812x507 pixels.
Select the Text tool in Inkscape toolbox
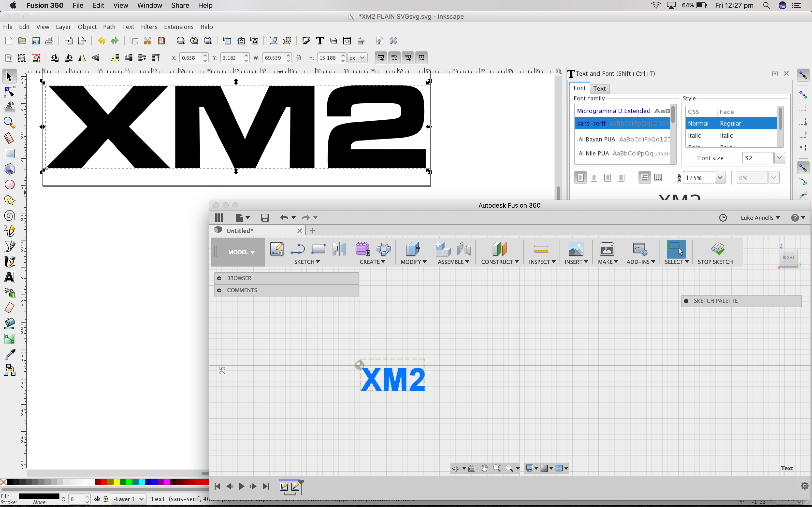coord(10,277)
